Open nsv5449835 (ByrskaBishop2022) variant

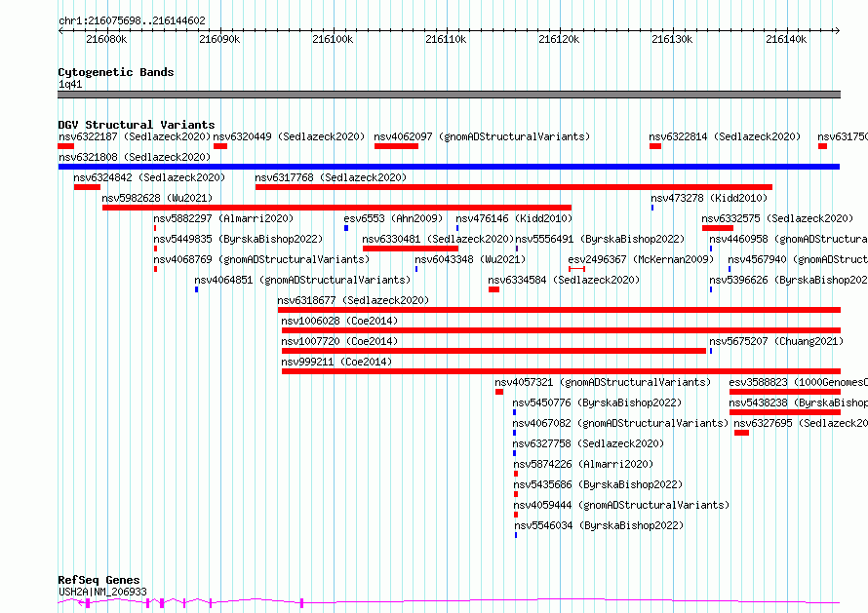tap(238, 239)
